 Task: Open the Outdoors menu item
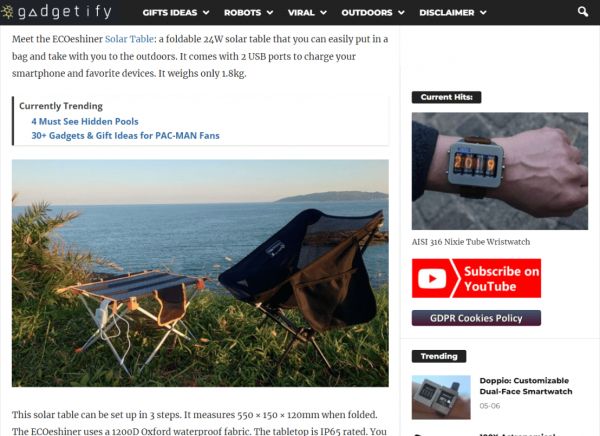pyautogui.click(x=367, y=13)
